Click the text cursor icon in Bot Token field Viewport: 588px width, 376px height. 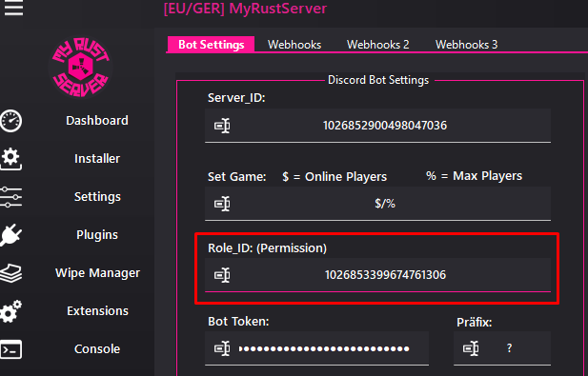tap(222, 348)
